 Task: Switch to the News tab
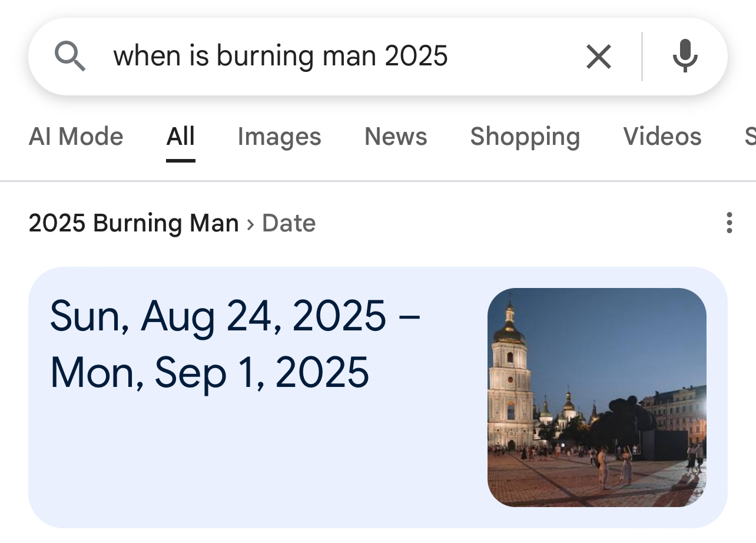click(x=396, y=137)
